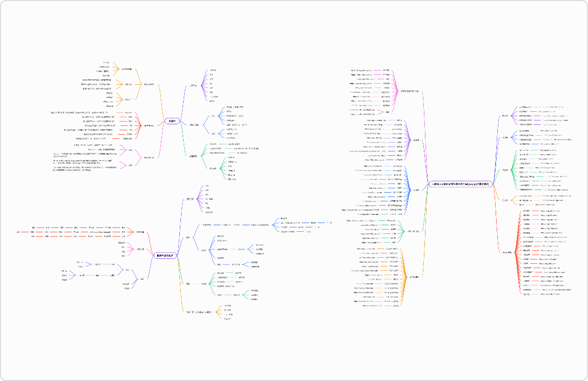The height and width of the screenshot is (381, 588).
Task: Click the red branch node in the bottom-left map
Action: (x=140, y=232)
